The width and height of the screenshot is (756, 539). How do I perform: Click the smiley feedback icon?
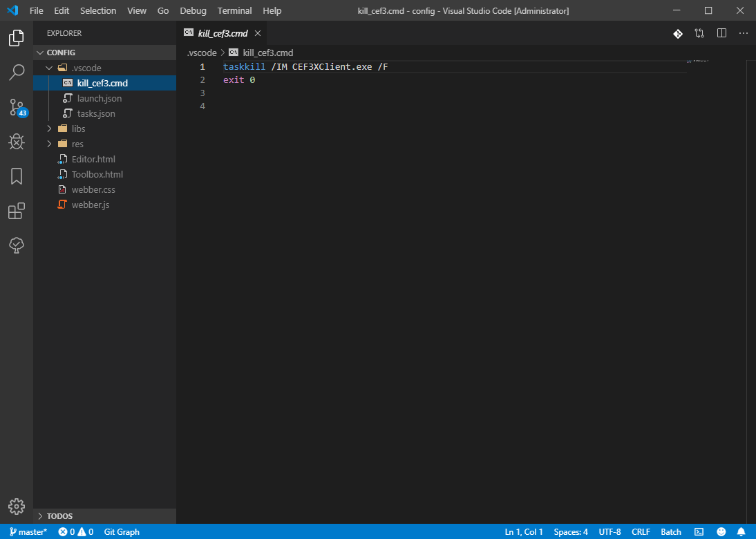click(x=721, y=532)
